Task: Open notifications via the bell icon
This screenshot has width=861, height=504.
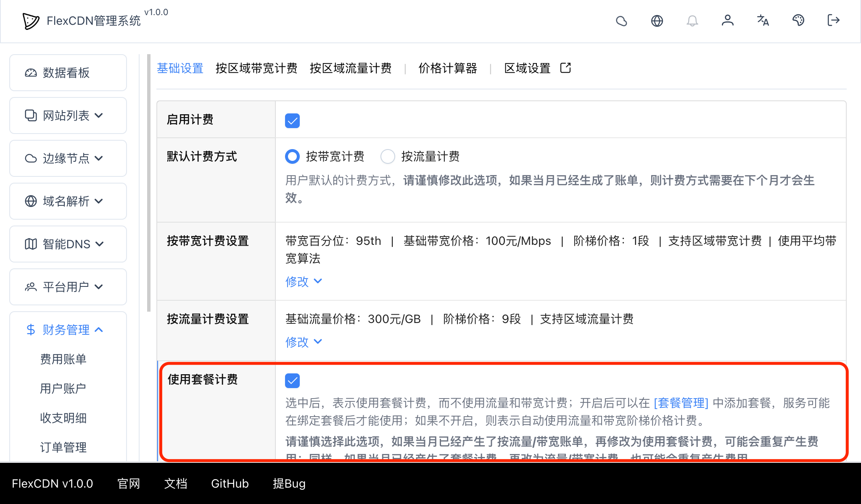Action: tap(692, 21)
